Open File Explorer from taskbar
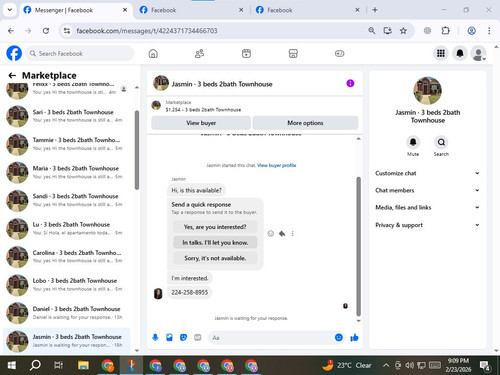500x375 pixels. 83,365
